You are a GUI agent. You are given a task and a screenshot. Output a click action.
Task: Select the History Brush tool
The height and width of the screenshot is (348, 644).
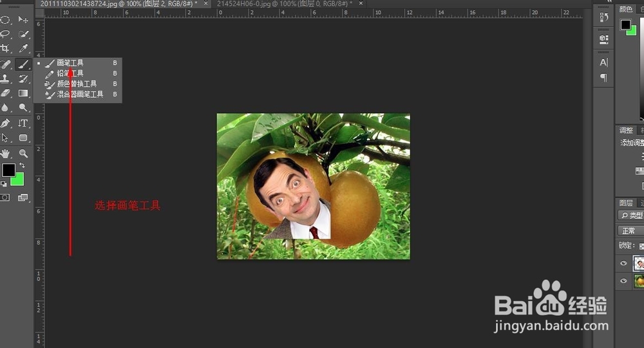click(23, 78)
